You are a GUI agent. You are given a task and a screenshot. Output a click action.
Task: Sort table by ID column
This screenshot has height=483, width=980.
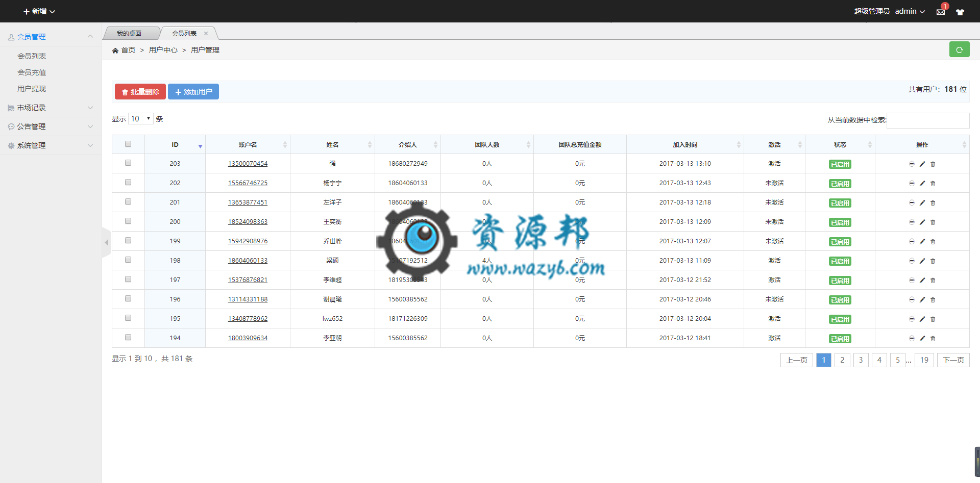tap(175, 145)
